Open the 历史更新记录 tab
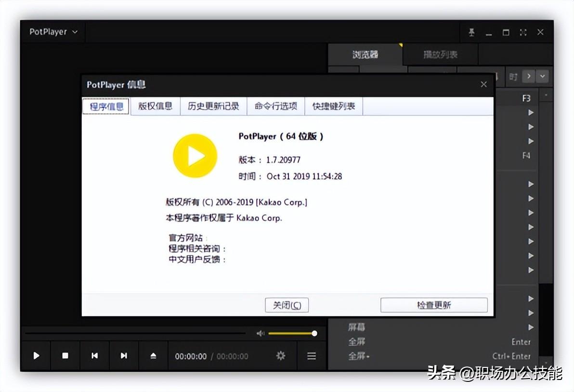Viewport: 574px width, 392px height. pyautogui.click(x=213, y=106)
